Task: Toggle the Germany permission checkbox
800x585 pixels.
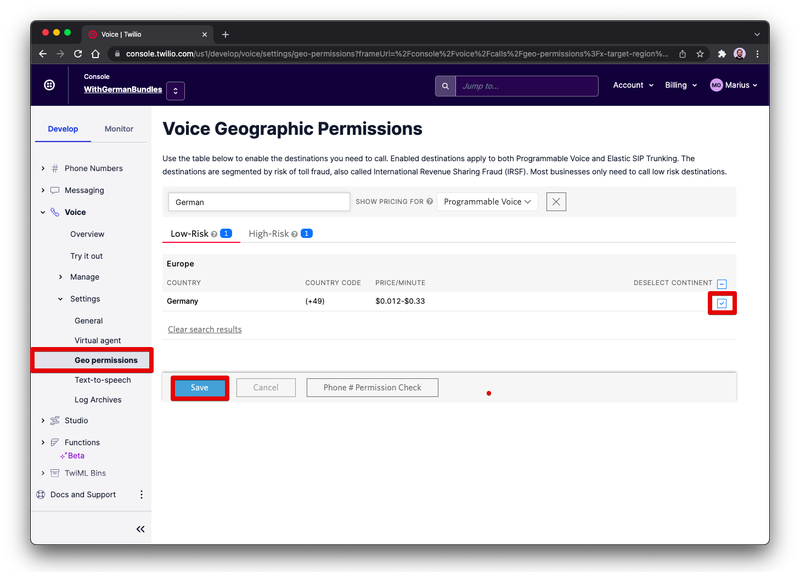Action: pos(721,303)
